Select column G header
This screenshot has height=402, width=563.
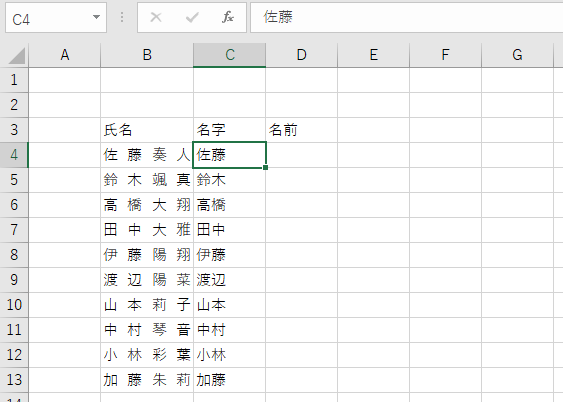[517, 55]
